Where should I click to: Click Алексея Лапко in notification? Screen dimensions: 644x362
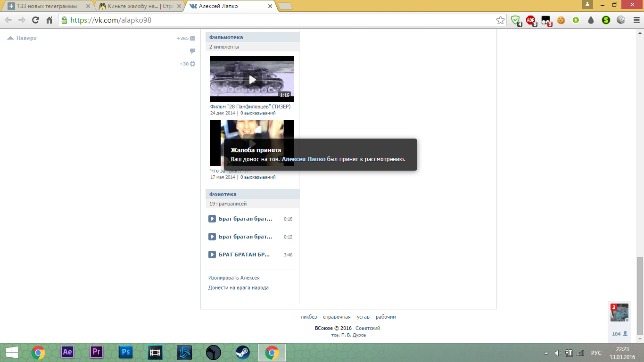pyautogui.click(x=304, y=159)
